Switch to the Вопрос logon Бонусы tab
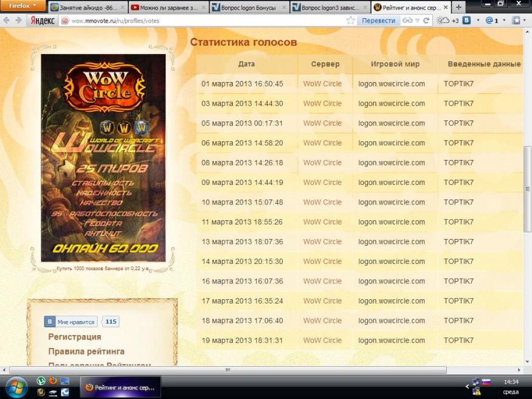 pyautogui.click(x=248, y=8)
